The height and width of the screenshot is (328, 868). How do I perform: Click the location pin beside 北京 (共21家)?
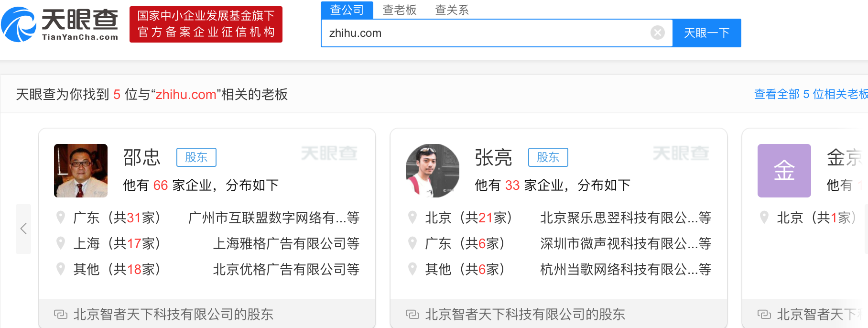tap(412, 218)
